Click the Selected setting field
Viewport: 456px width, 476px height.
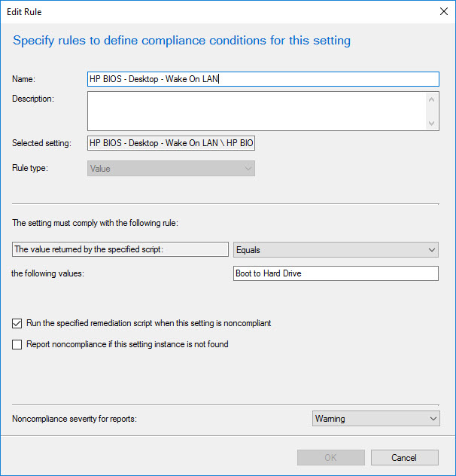[x=172, y=143]
